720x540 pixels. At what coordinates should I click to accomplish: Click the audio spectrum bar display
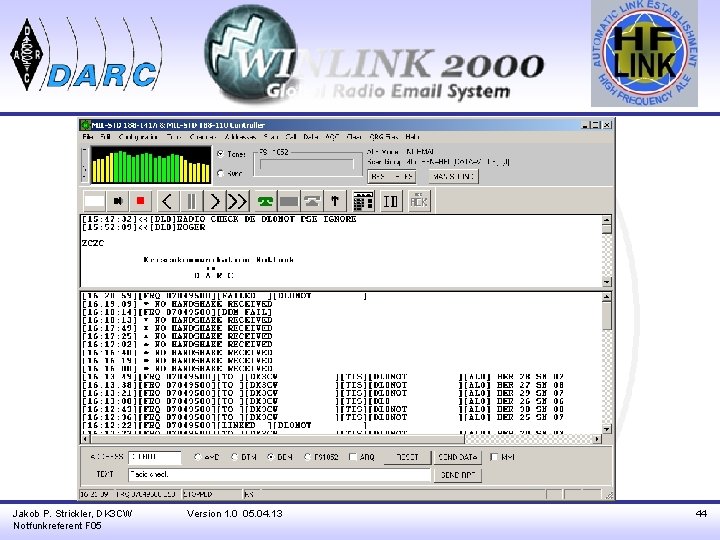coord(151,165)
